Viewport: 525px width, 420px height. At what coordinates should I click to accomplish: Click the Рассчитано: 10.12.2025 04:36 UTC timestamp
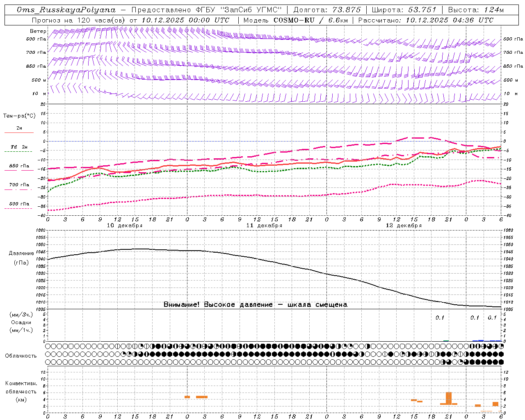point(426,20)
